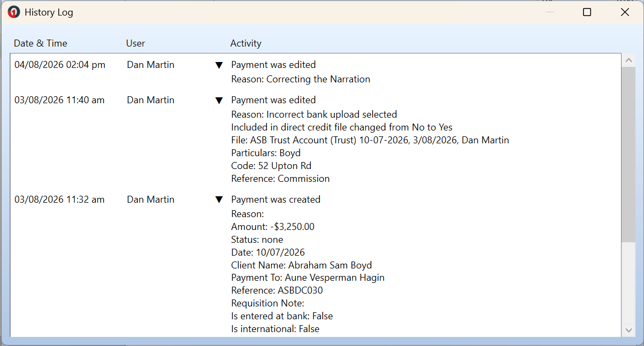The image size is (644, 346).
Task: Click 'Requisition Note:' line
Action: (267, 303)
